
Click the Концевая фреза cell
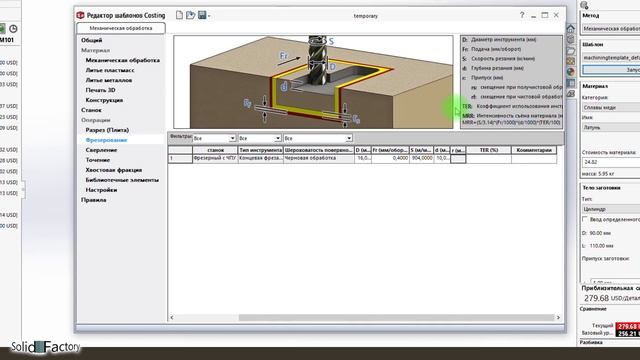pos(260,158)
